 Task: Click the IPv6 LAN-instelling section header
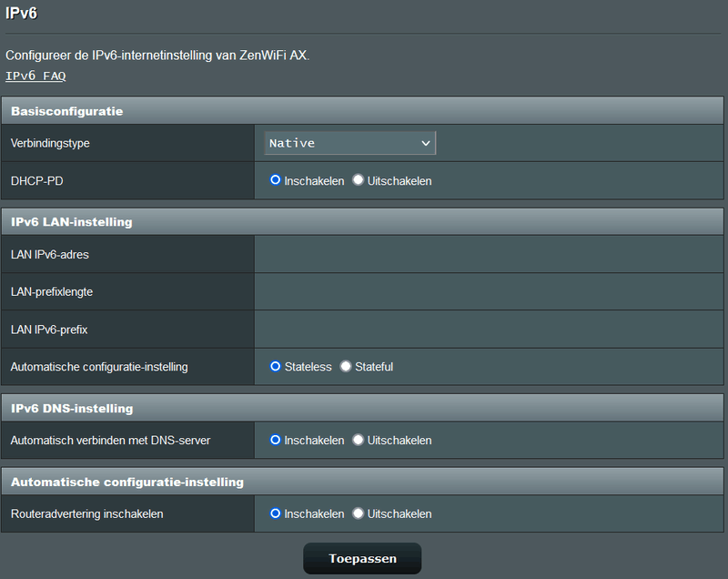[71, 222]
